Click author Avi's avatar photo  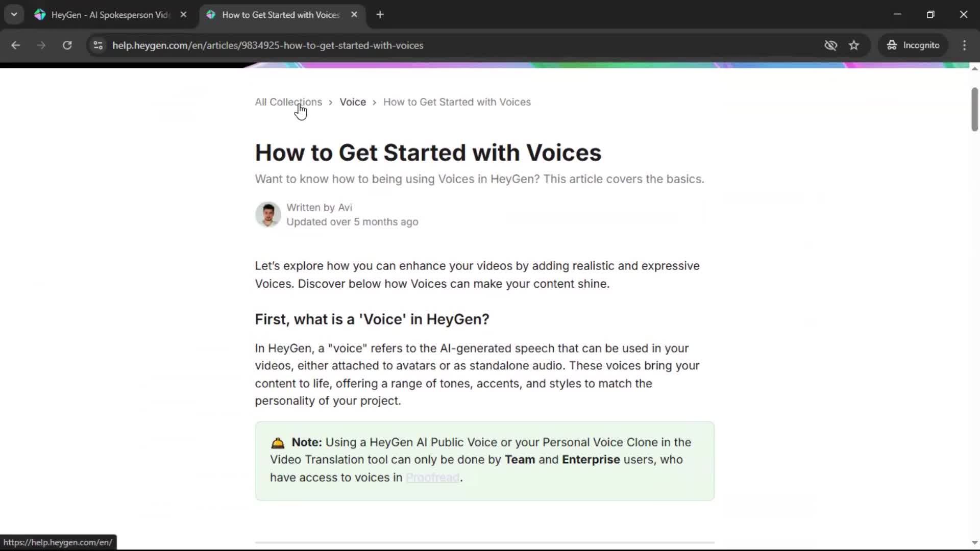pos(268,214)
